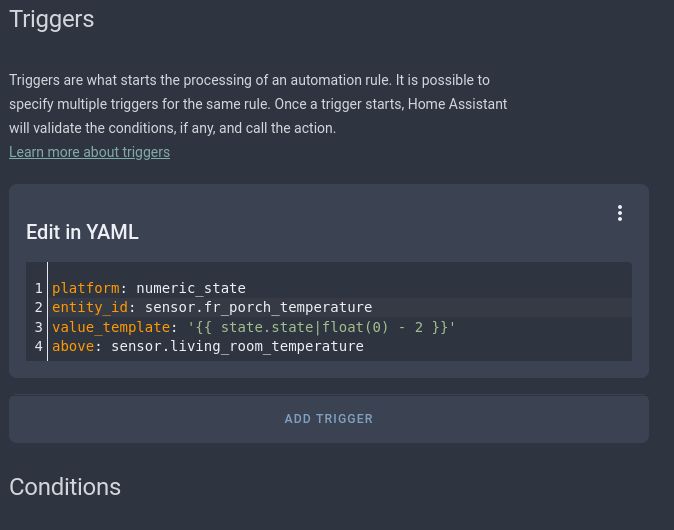Screen dimensions: 674x530
Task: Click the 'above' key in YAML
Action: coord(72,346)
